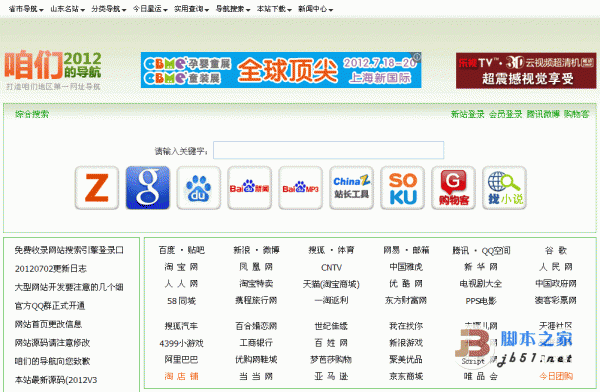Screen dimensions: 600x392
Task: Open the CBME 孕婴童展 banner advertisement
Action: click(x=281, y=70)
